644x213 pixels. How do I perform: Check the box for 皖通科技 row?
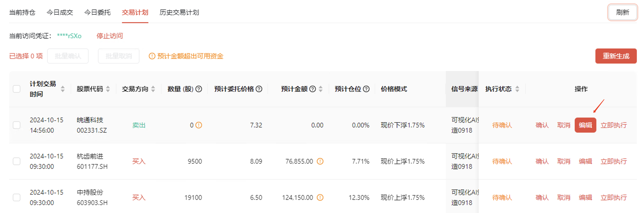pos(16,125)
